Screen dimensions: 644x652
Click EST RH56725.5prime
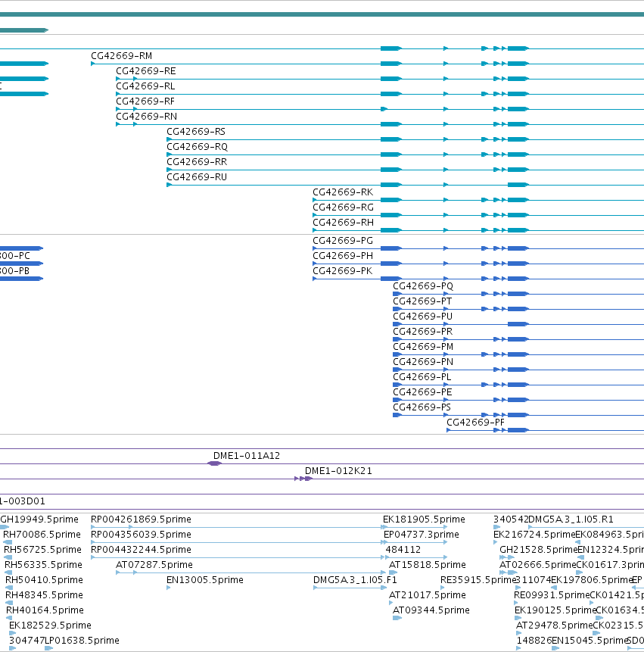pyautogui.click(x=42, y=550)
